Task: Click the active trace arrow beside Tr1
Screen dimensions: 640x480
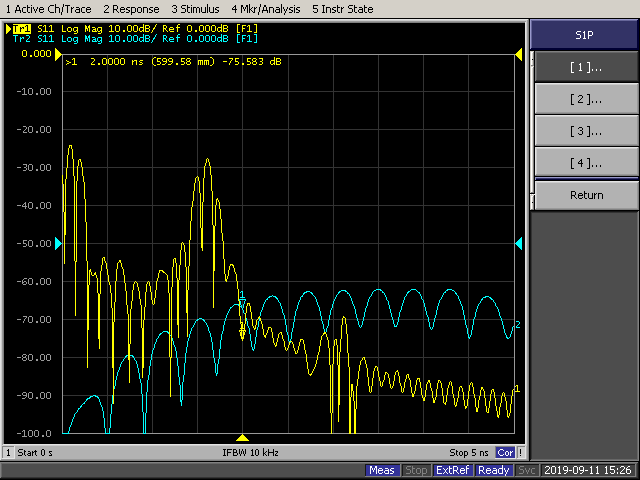Action: (x=9, y=29)
